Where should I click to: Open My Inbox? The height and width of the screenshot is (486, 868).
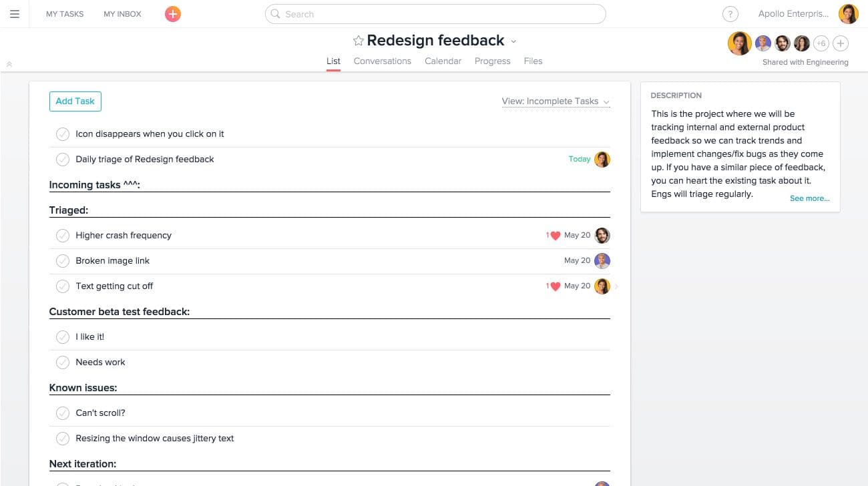click(122, 13)
